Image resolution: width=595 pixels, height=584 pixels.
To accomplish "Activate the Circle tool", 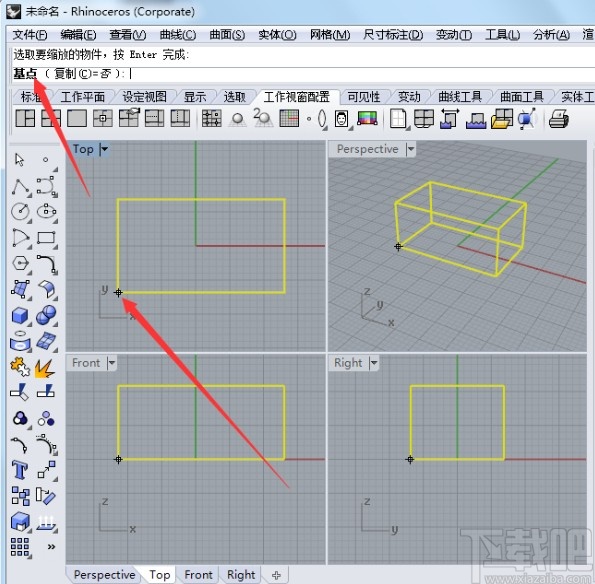I will 20,211.
